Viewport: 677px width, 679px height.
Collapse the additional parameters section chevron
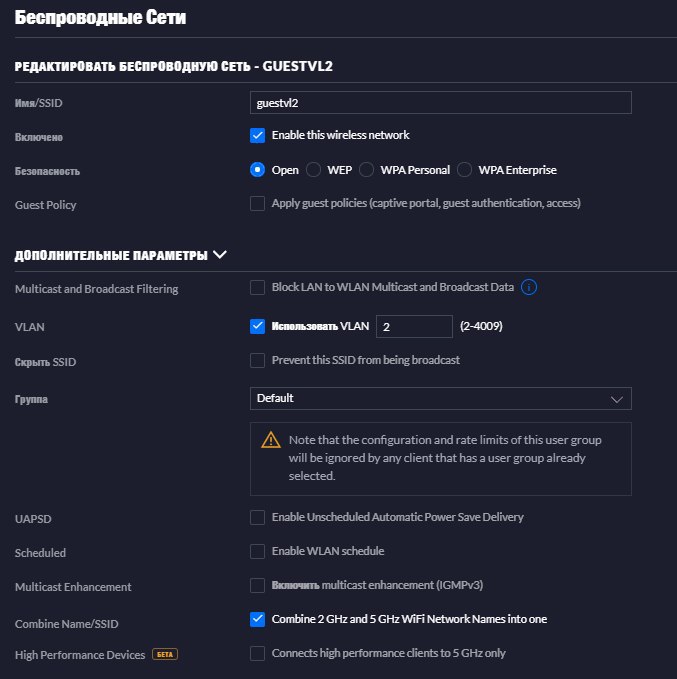[220, 255]
